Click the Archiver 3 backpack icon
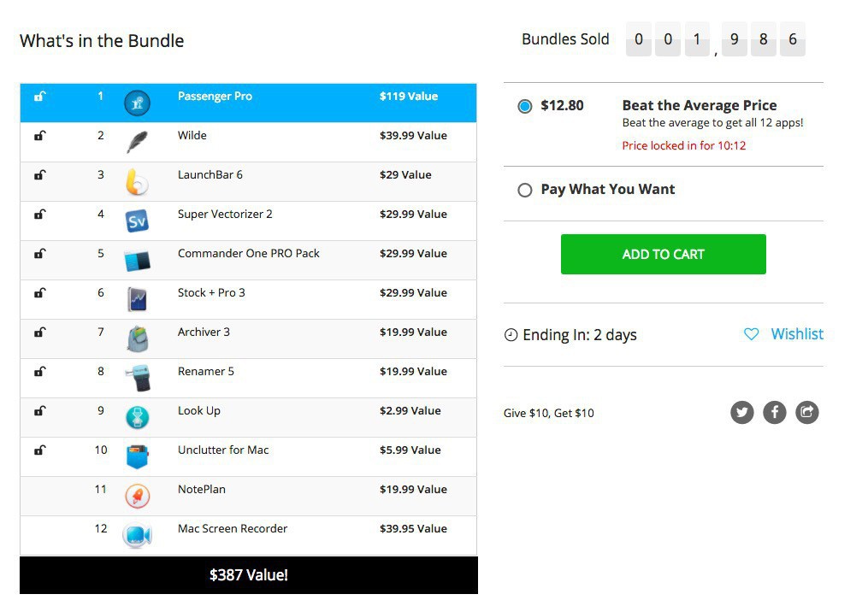868x606 pixels. pyautogui.click(x=137, y=338)
